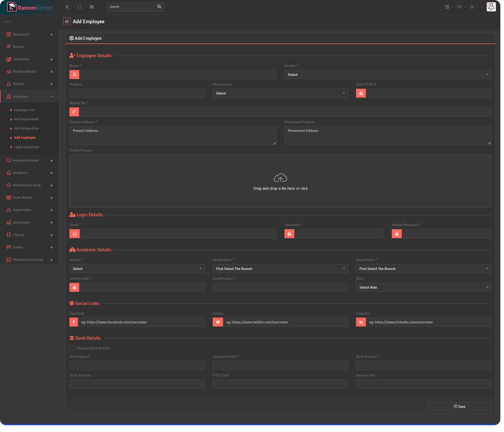504x432 pixels.
Task: Open the Select Role dropdown
Action: click(423, 288)
